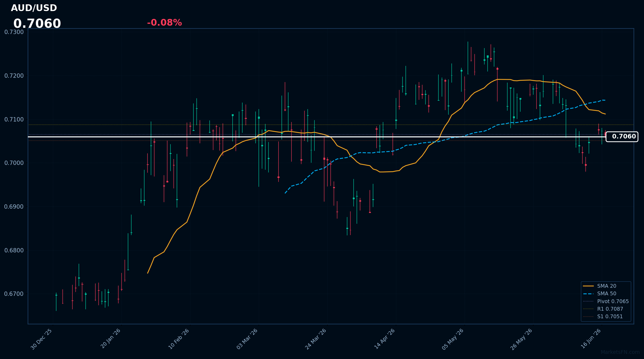This screenshot has height=359, width=644.
Task: Select Pivot 0.7065 legend entry
Action: point(606,301)
